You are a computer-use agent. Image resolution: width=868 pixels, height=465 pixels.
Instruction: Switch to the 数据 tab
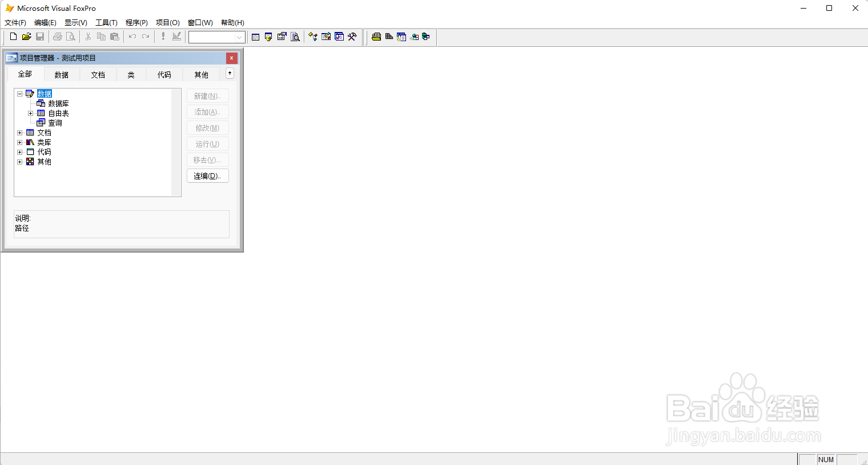(x=62, y=75)
